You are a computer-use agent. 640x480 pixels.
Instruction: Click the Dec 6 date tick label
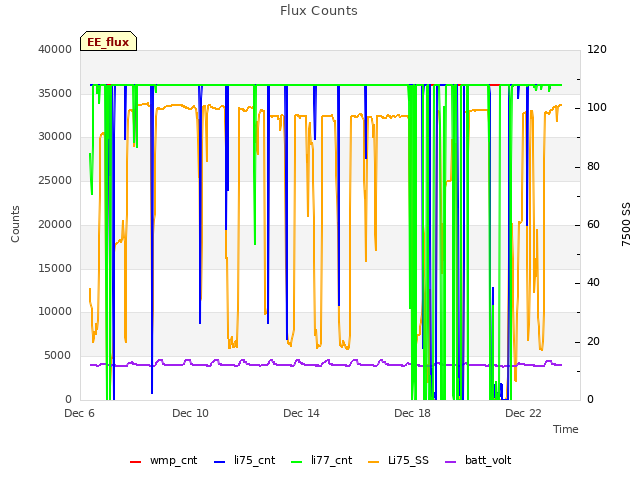[79, 413]
